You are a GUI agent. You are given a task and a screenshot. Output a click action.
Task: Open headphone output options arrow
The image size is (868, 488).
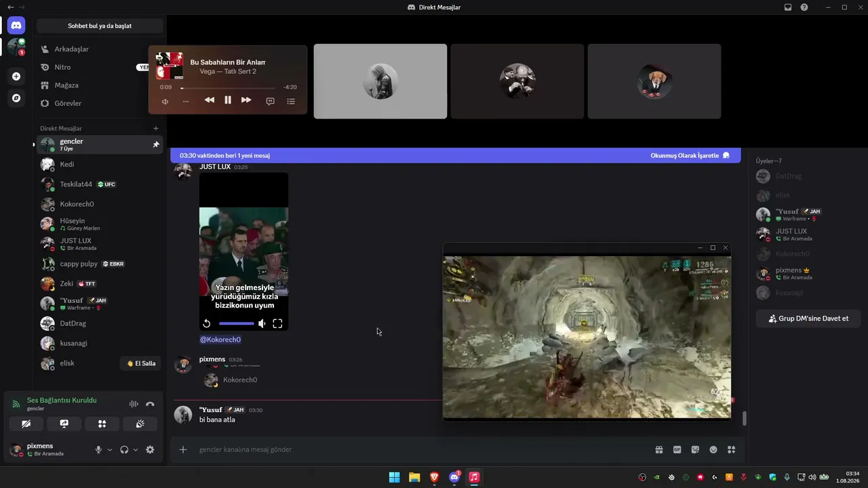[x=136, y=449]
